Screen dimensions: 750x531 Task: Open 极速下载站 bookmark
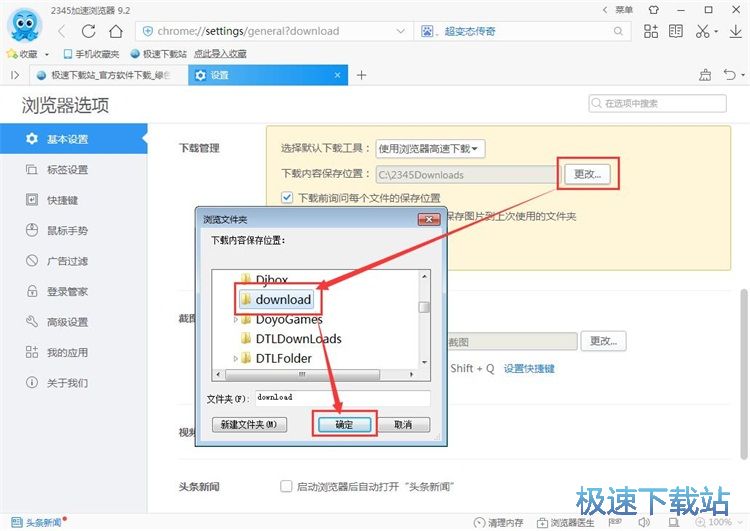158,54
